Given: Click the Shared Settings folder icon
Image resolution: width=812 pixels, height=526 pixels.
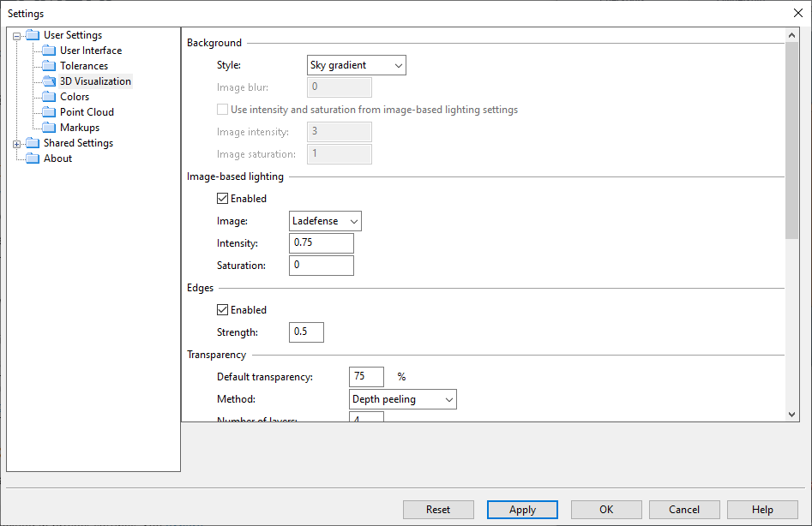Looking at the screenshot, I should click(x=33, y=143).
